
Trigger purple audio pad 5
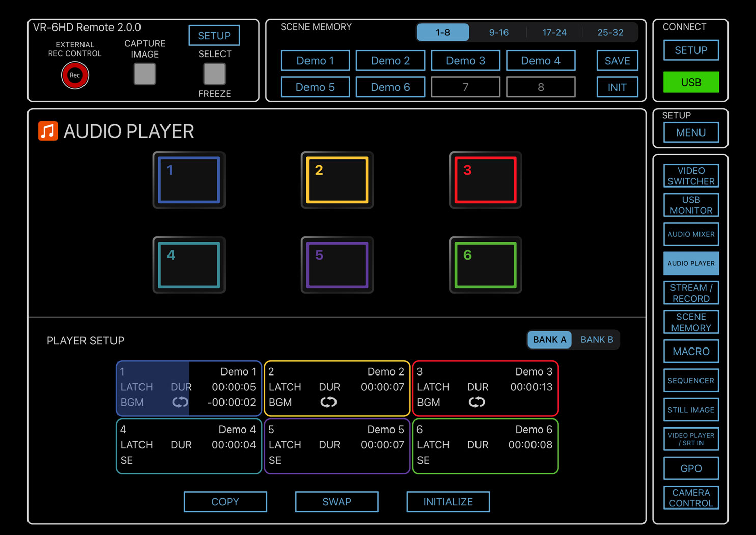337,265
